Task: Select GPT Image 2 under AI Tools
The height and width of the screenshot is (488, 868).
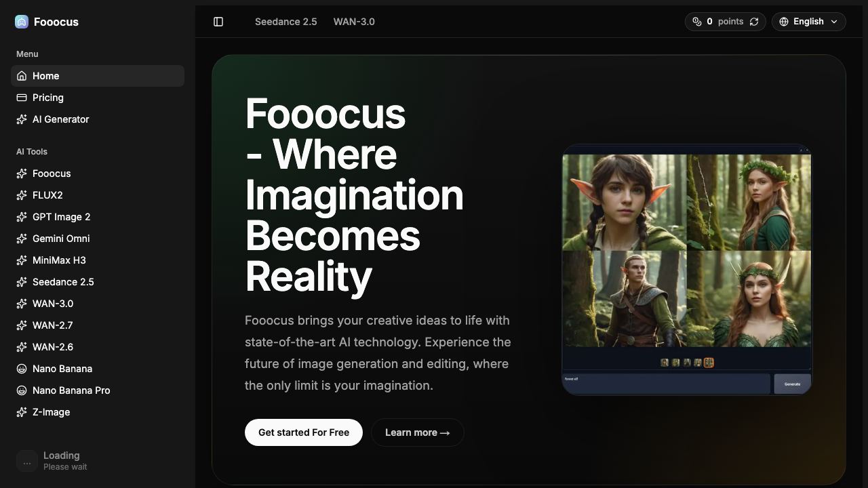Action: click(x=98, y=217)
